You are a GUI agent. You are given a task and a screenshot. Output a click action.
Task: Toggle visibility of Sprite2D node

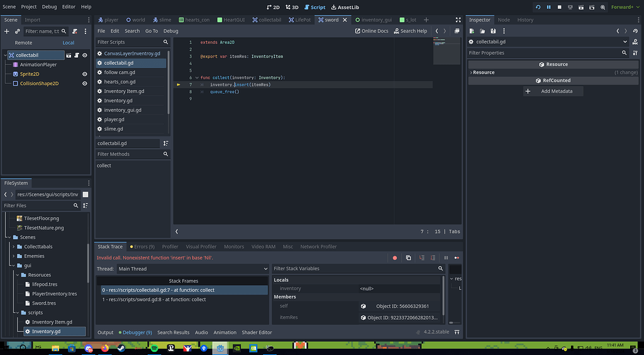coord(85,74)
